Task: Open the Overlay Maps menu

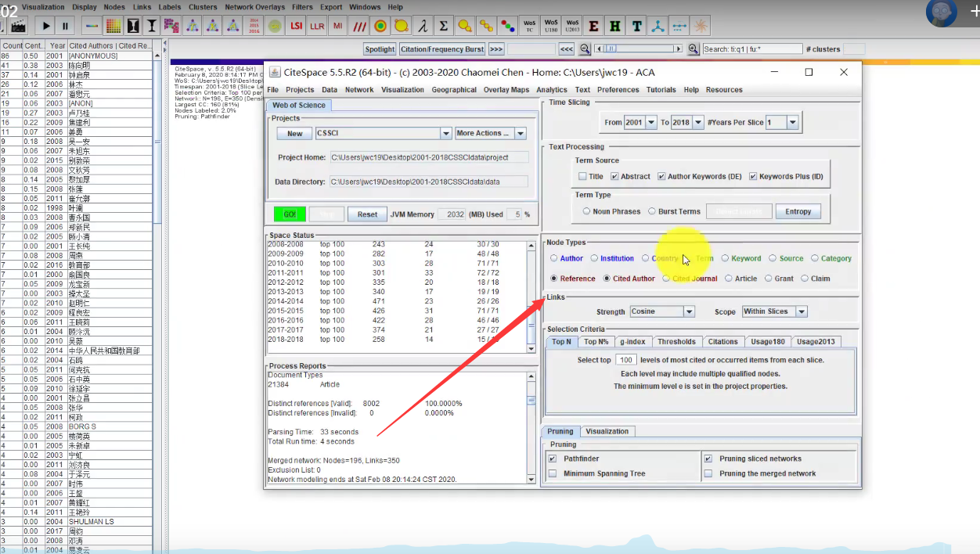Action: click(x=506, y=90)
